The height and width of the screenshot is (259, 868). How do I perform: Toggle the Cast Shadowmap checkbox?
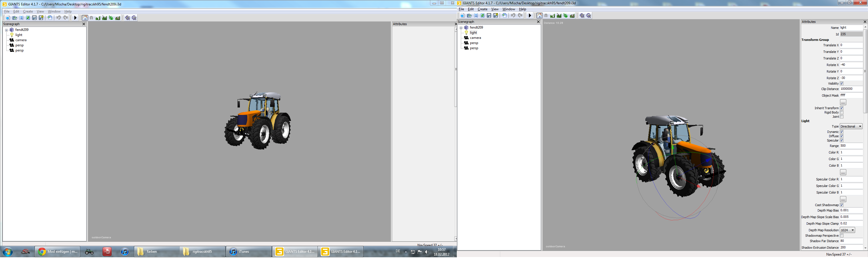point(842,205)
